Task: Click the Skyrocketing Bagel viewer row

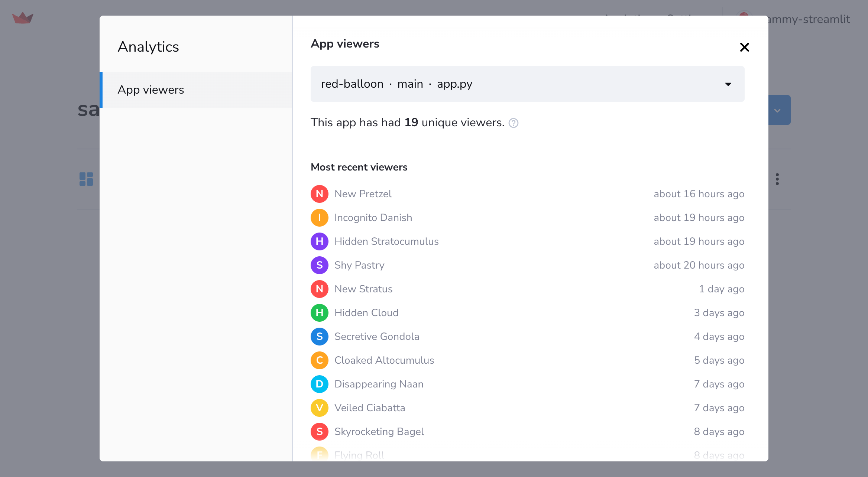Action: [379, 432]
